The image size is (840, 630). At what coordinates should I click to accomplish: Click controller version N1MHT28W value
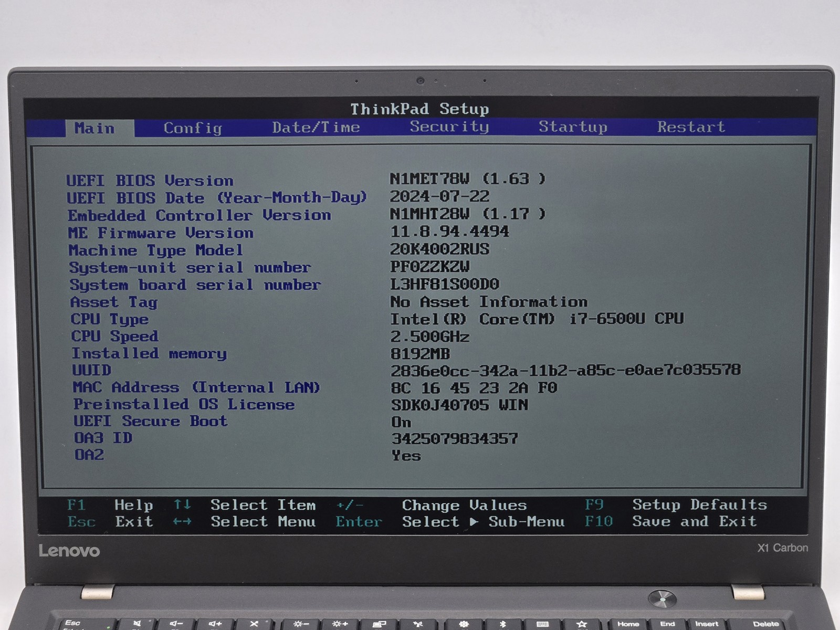[468, 214]
